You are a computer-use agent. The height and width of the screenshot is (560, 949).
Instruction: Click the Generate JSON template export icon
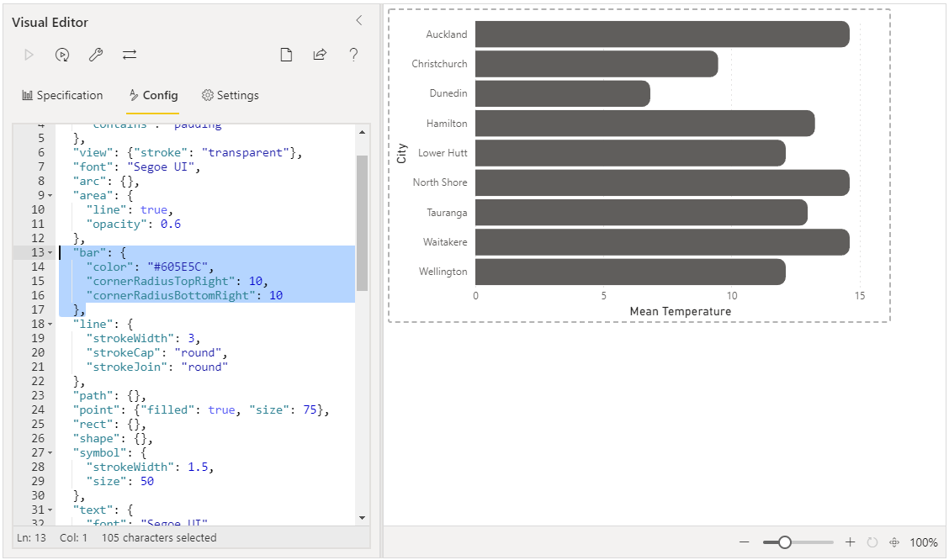(320, 55)
